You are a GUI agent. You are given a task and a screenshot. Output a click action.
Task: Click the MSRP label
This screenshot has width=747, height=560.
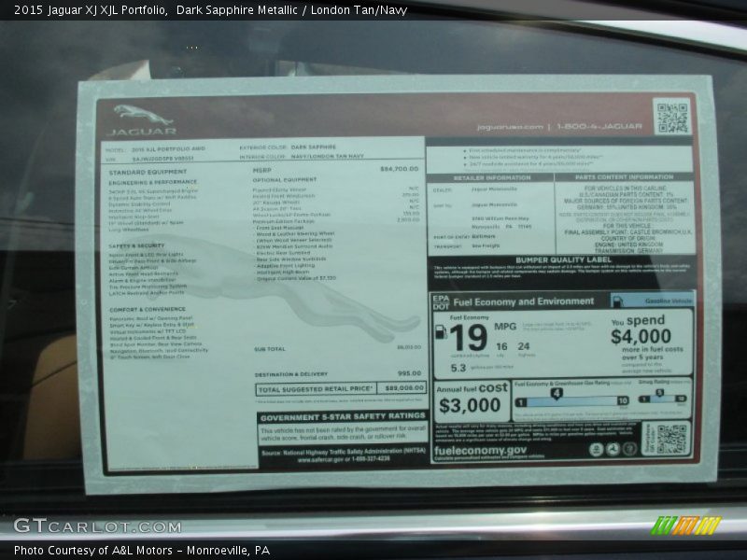(x=261, y=170)
